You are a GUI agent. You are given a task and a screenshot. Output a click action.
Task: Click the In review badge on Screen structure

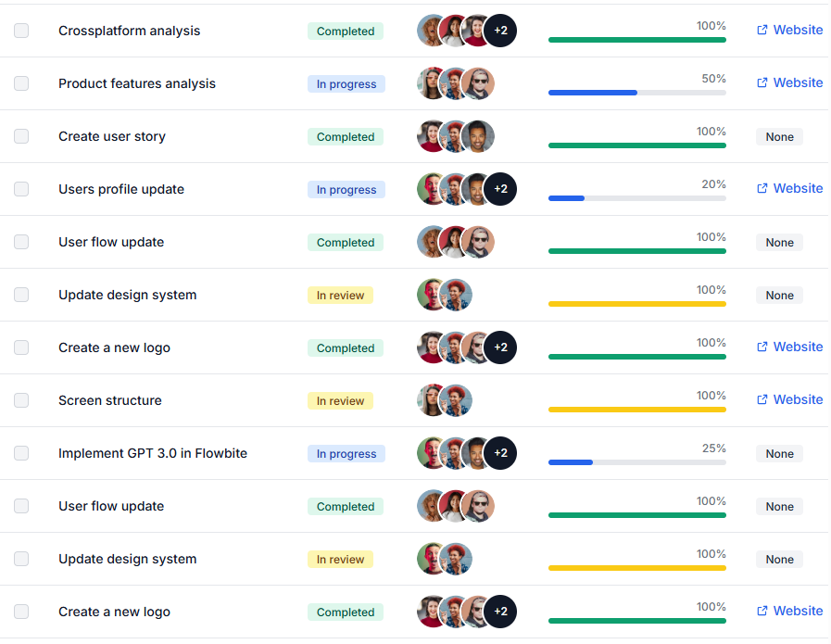click(340, 400)
